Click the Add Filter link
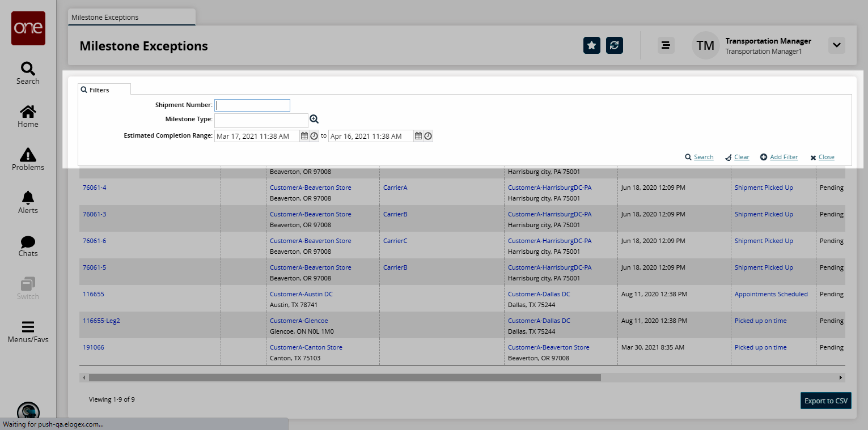Image resolution: width=868 pixels, height=430 pixels. pyautogui.click(x=784, y=157)
